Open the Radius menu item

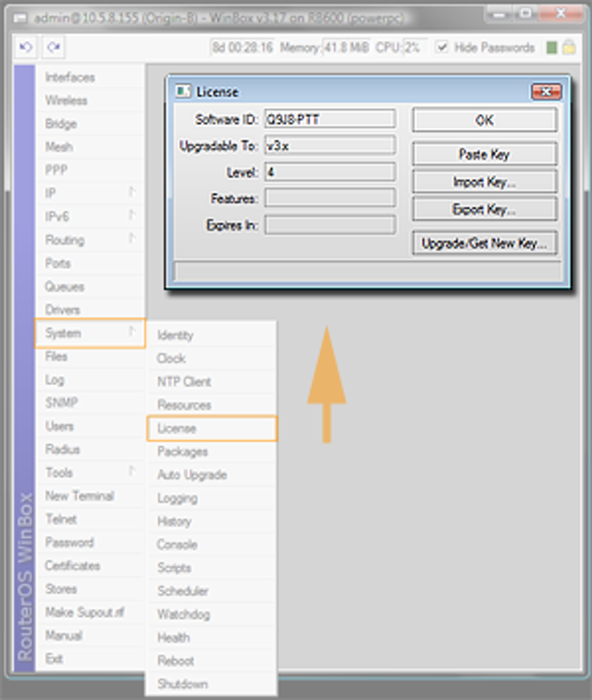[x=91, y=450]
